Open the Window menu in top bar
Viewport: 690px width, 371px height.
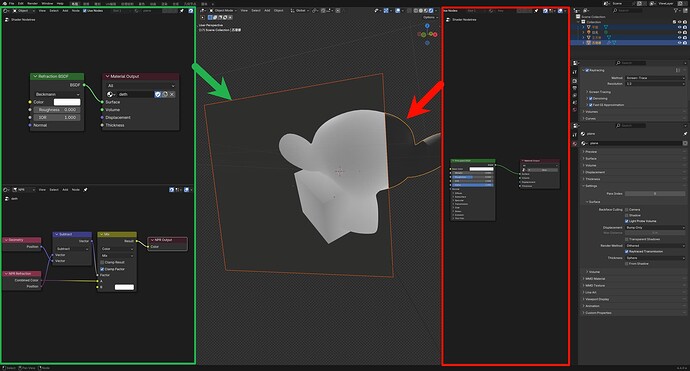pyautogui.click(x=47, y=3)
